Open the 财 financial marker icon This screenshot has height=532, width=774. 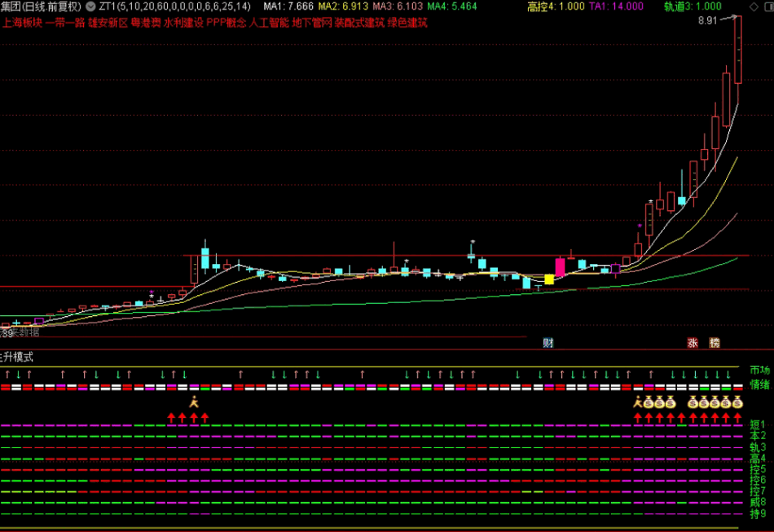[x=548, y=342]
